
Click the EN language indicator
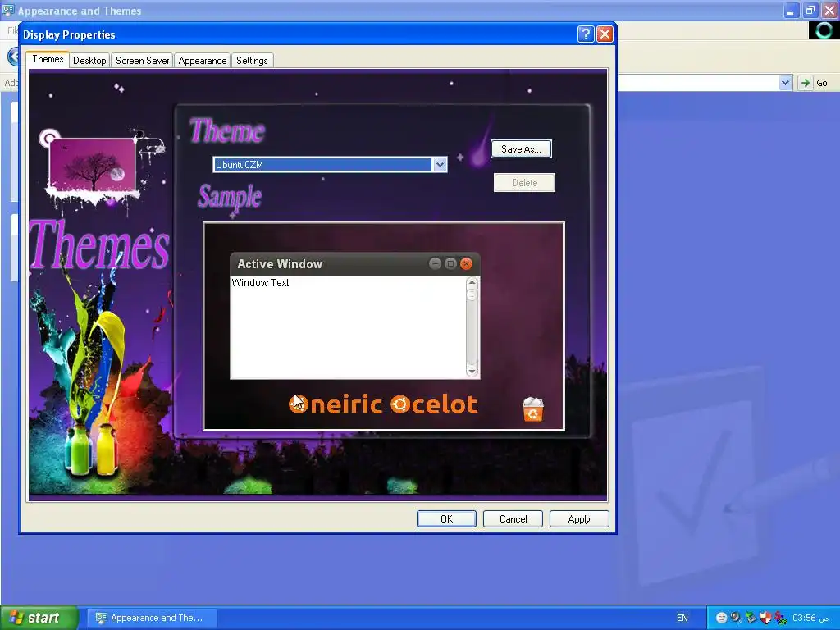[682, 618]
